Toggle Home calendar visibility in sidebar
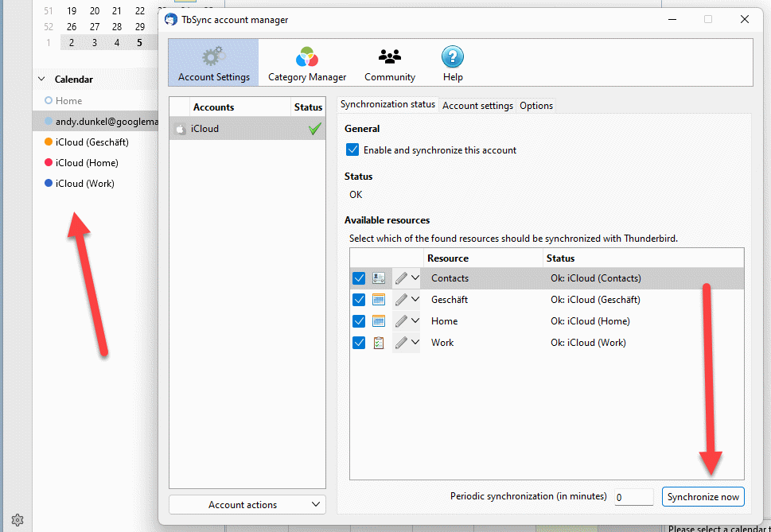The image size is (771, 532). [x=49, y=101]
